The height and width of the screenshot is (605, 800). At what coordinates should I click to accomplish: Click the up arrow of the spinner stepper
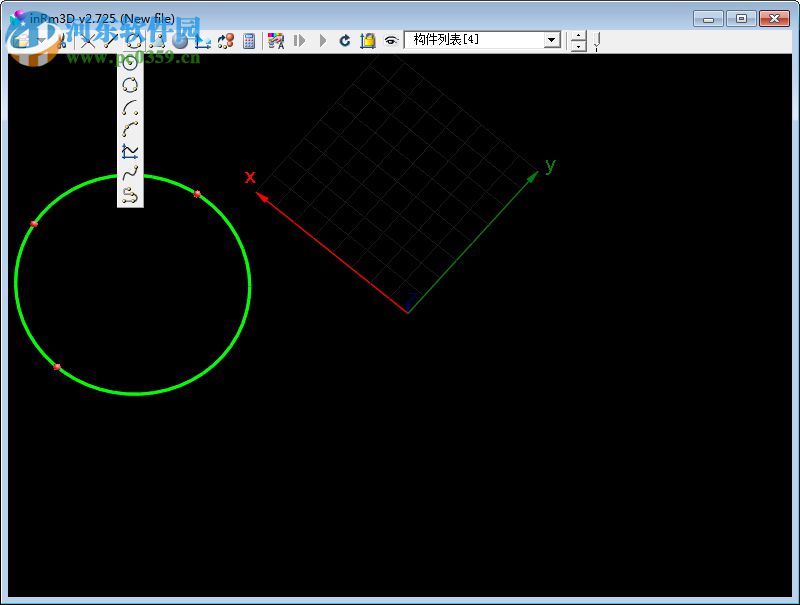pos(578,36)
